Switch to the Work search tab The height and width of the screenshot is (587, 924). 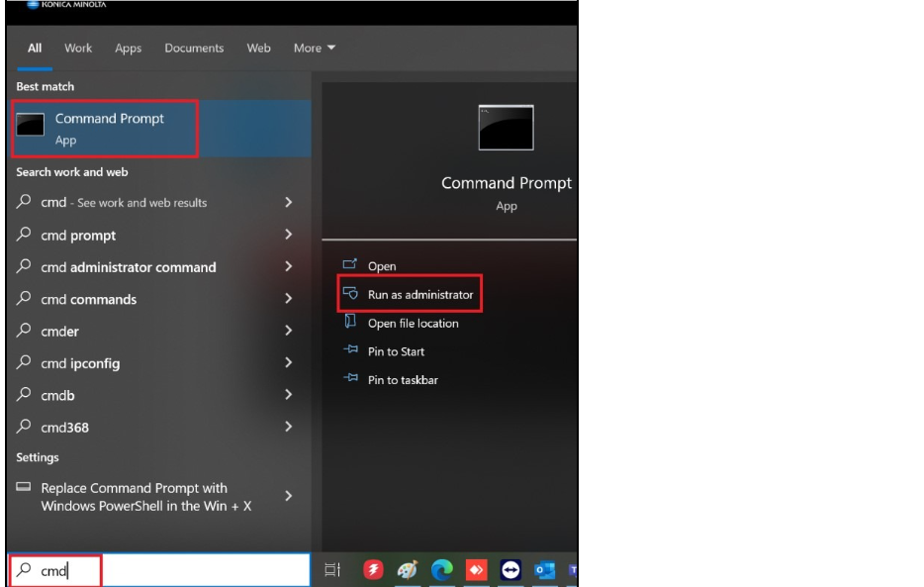coord(78,48)
